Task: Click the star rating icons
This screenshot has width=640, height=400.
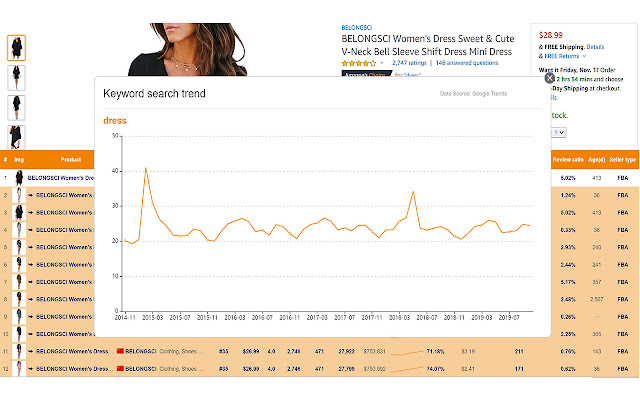Action: pos(359,63)
